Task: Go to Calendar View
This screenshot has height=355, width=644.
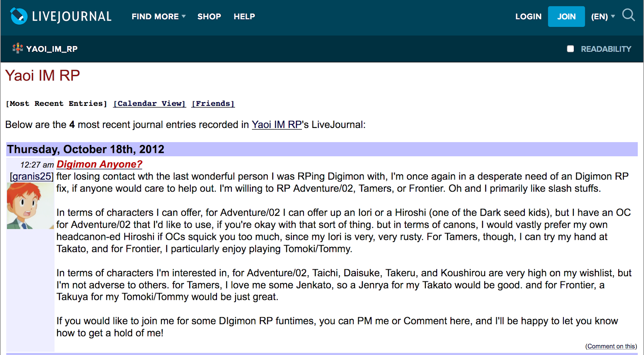Action: 149,103
